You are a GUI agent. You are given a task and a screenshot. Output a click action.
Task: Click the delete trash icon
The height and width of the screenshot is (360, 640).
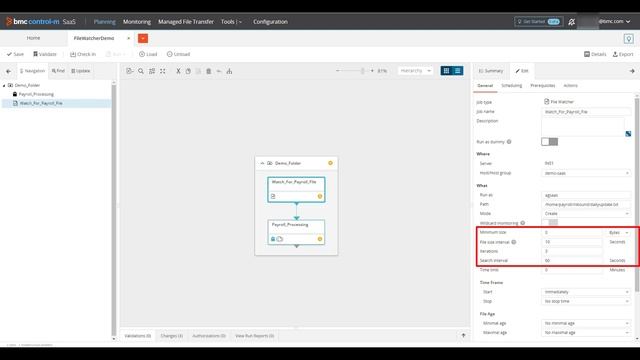(x=209, y=71)
